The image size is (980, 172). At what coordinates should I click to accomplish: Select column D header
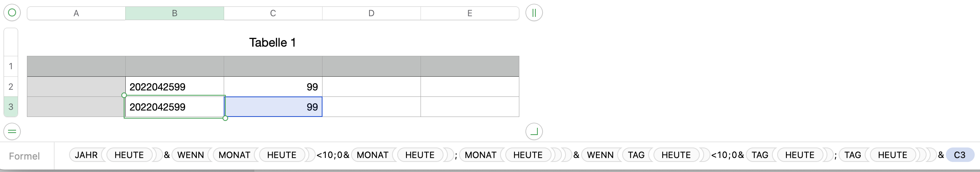pos(371,13)
